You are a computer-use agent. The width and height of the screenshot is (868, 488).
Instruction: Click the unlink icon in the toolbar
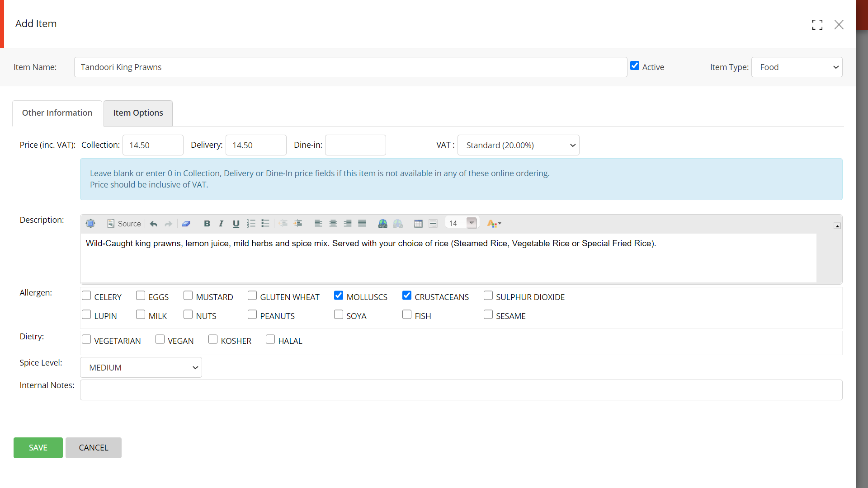[398, 223]
